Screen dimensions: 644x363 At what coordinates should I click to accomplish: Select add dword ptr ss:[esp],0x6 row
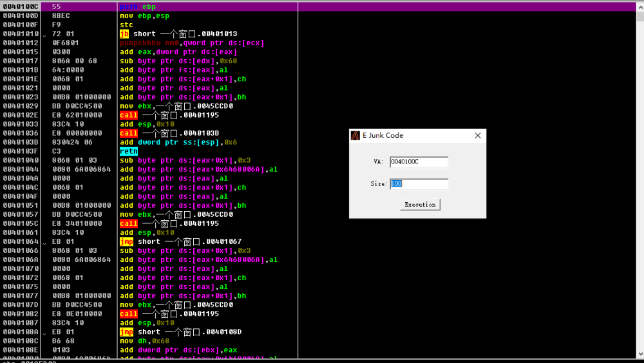pyautogui.click(x=178, y=142)
